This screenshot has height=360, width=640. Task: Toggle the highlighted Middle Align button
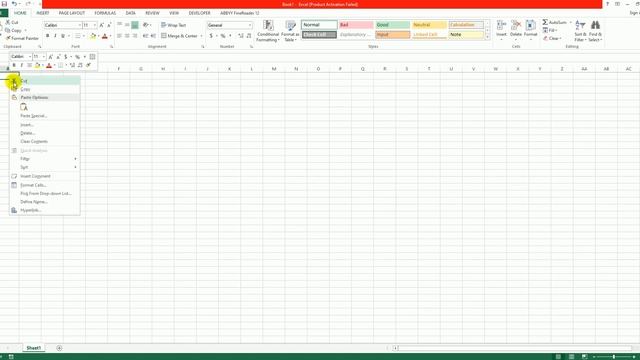coord(135,25)
